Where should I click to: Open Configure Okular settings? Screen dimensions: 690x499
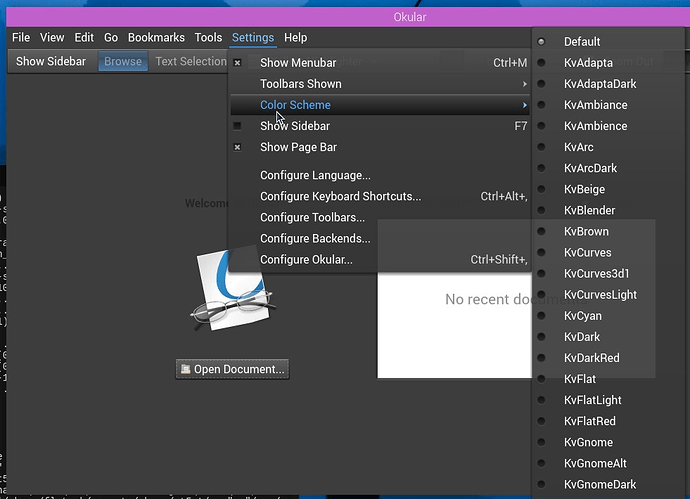380,260
